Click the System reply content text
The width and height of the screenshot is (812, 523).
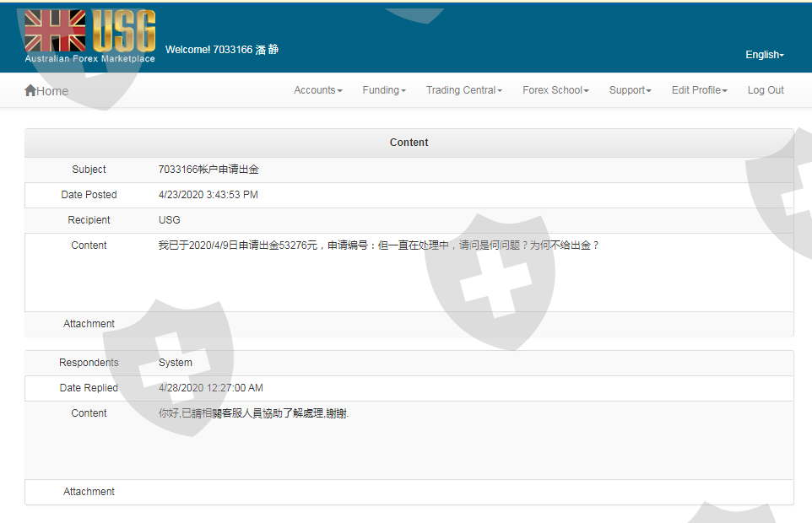click(253, 413)
